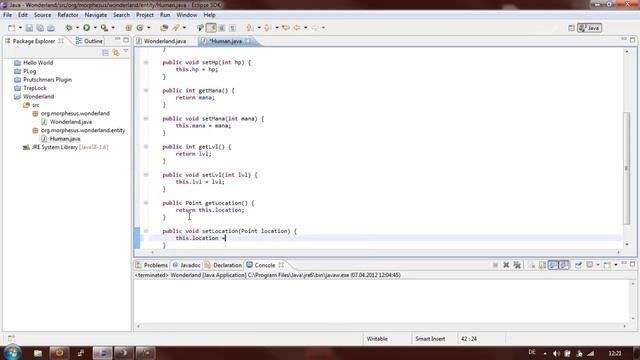Toggle Scroll Lock in Console toolbar
640x360 pixels.
click(x=542, y=265)
